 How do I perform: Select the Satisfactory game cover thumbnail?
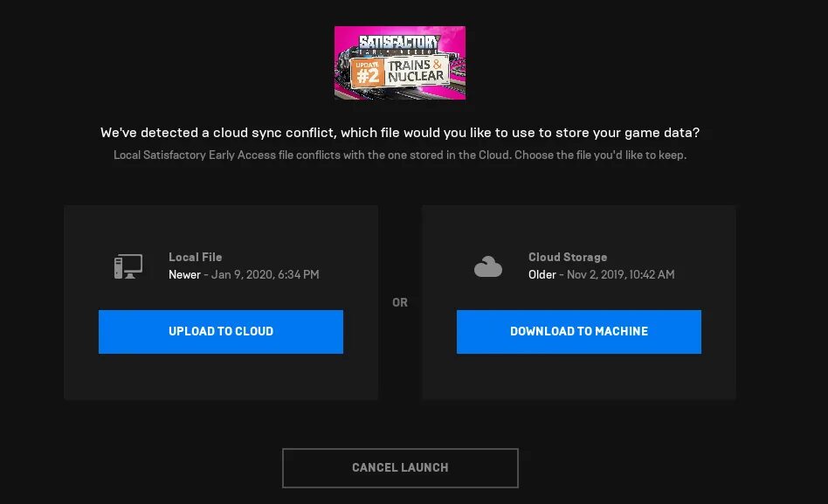pyautogui.click(x=400, y=63)
